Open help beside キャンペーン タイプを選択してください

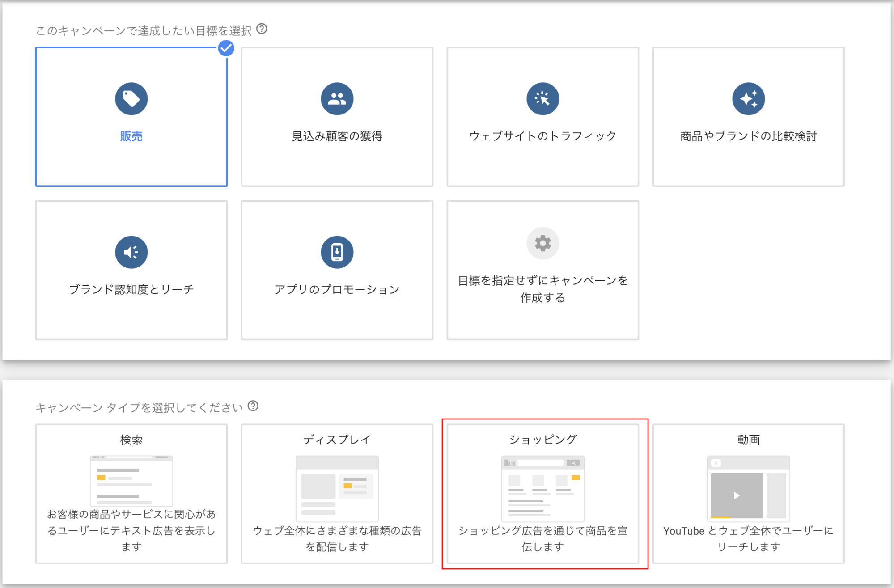(254, 406)
